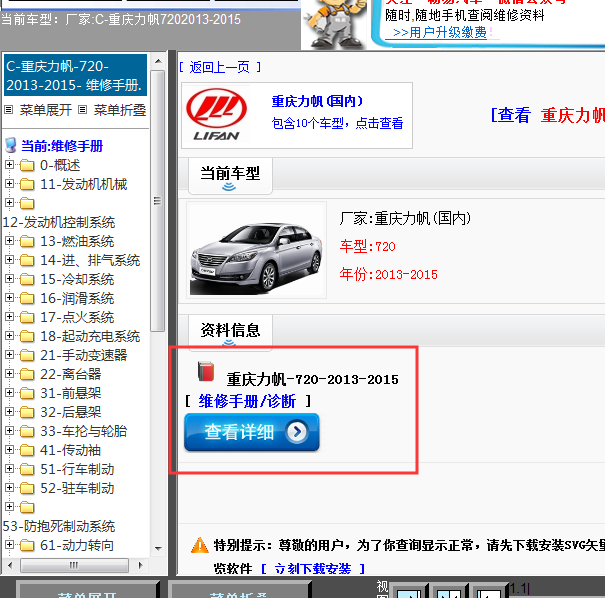The width and height of the screenshot is (605, 598).
Task: Click the 菜单折叠 text link
Action: (120, 110)
